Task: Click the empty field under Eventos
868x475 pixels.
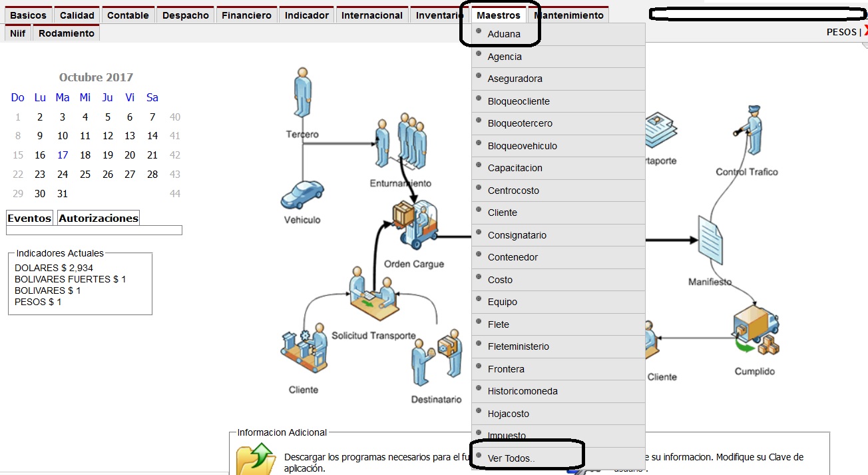Action: 94,231
